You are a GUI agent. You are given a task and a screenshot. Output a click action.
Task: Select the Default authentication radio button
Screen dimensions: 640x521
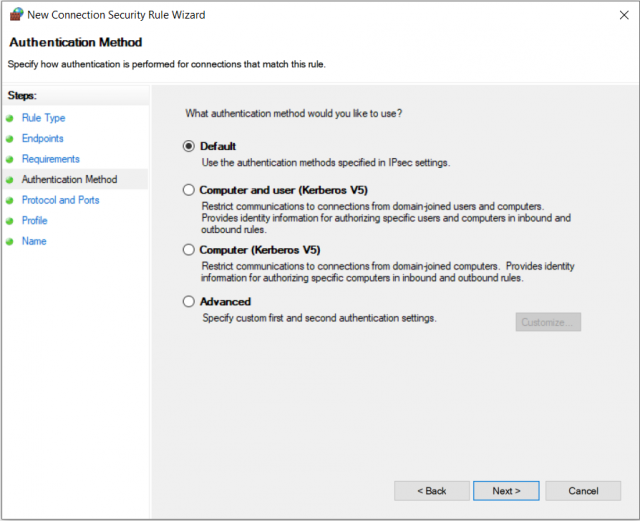[x=189, y=146]
